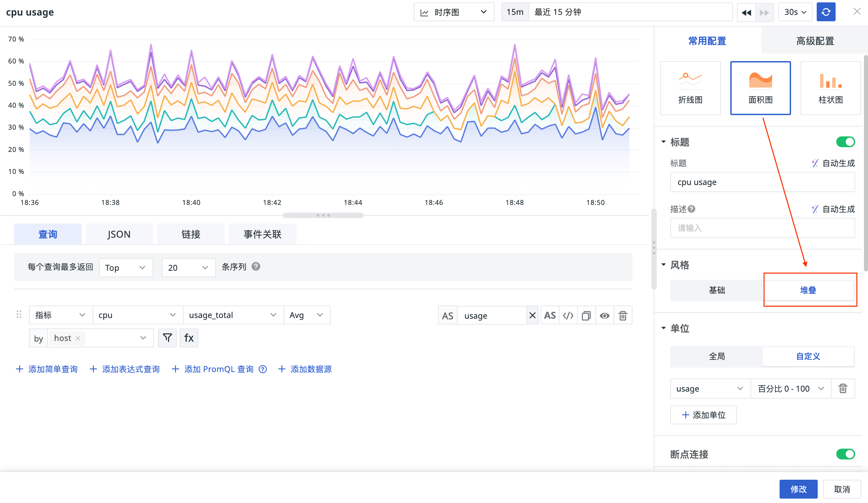Switch to the JSON tab
868x503 pixels.
pyautogui.click(x=119, y=234)
